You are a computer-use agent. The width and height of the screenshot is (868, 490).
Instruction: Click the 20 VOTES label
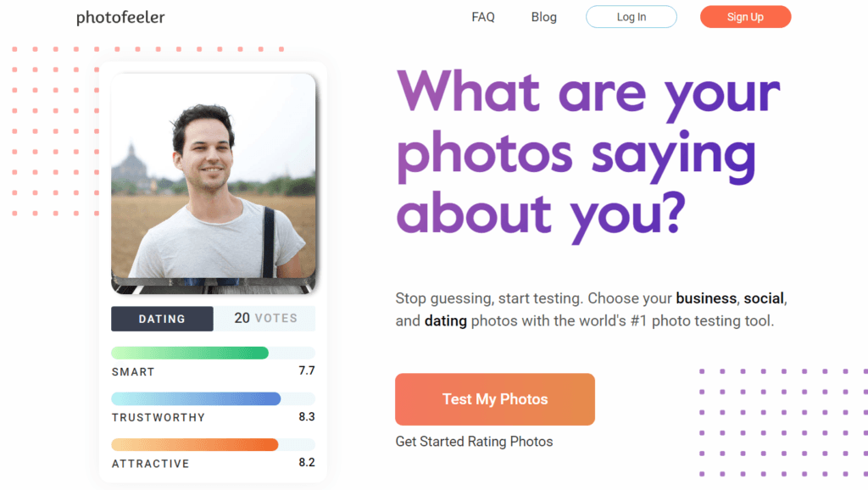(x=265, y=319)
